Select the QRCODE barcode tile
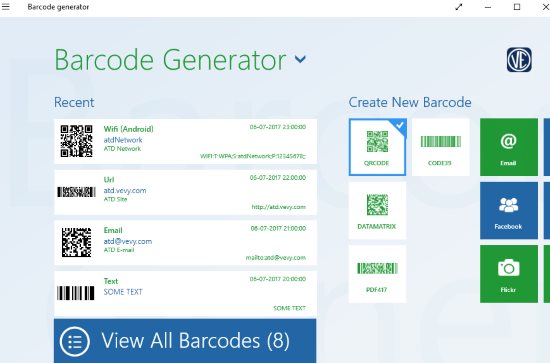The image size is (550, 363). 377,147
